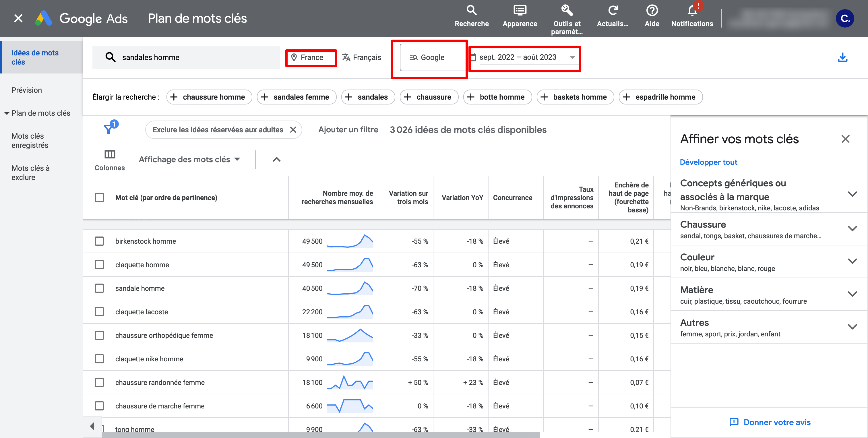
Task: Click the table's scroll-left arrow
Action: tap(92, 426)
